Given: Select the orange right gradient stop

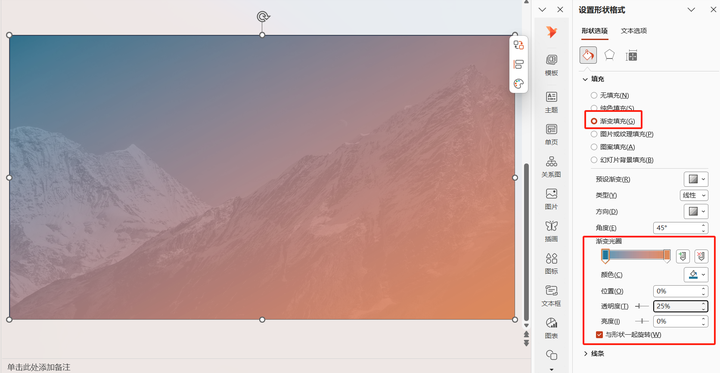Looking at the screenshot, I should pos(667,256).
